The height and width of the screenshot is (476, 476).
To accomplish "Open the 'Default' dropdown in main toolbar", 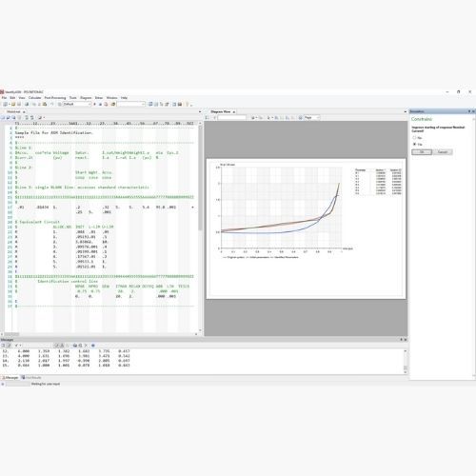I will point(77,104).
